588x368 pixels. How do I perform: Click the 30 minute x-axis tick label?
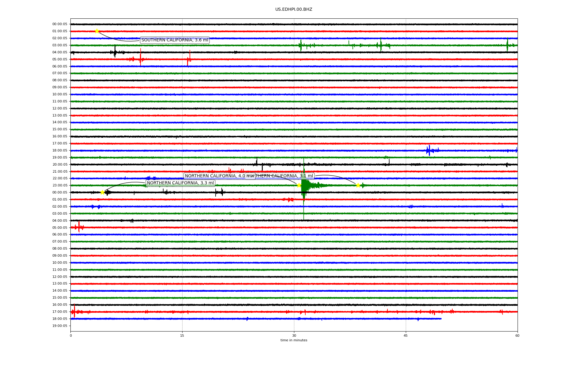tap(294, 335)
